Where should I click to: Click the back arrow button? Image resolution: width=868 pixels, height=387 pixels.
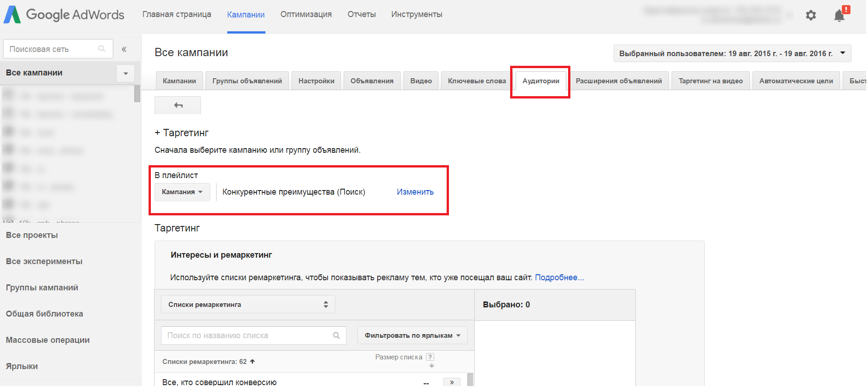tap(178, 105)
